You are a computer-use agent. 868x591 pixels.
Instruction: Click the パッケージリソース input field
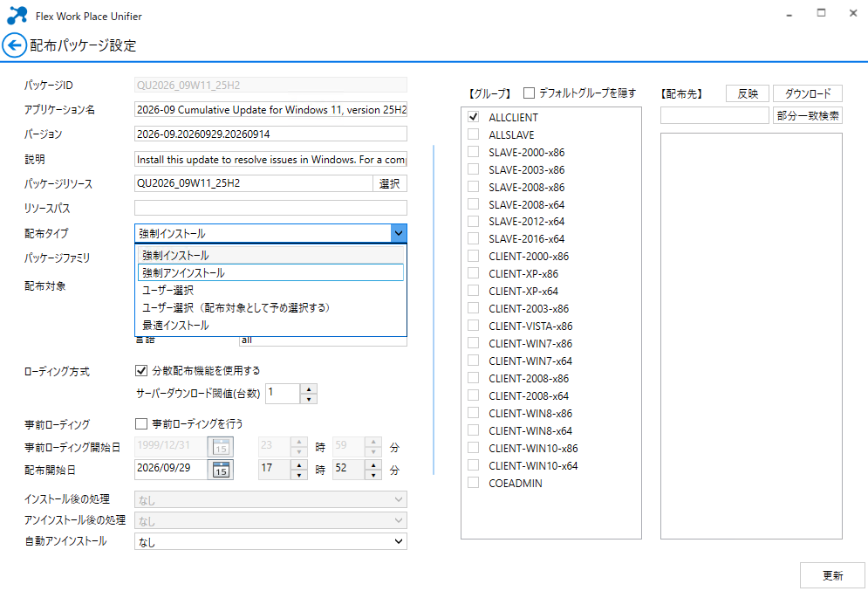coord(254,183)
